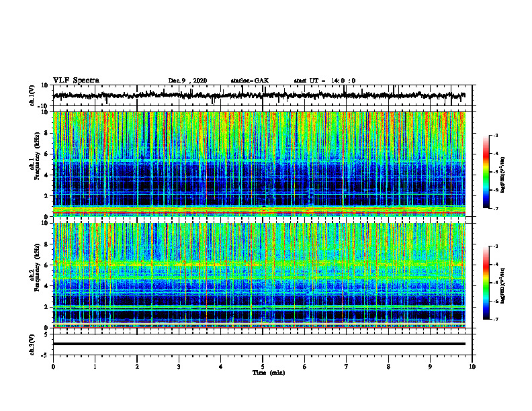Click the "-3" label on ch.1 color bar
This screenshot has height=411, width=532.
click(x=495, y=135)
